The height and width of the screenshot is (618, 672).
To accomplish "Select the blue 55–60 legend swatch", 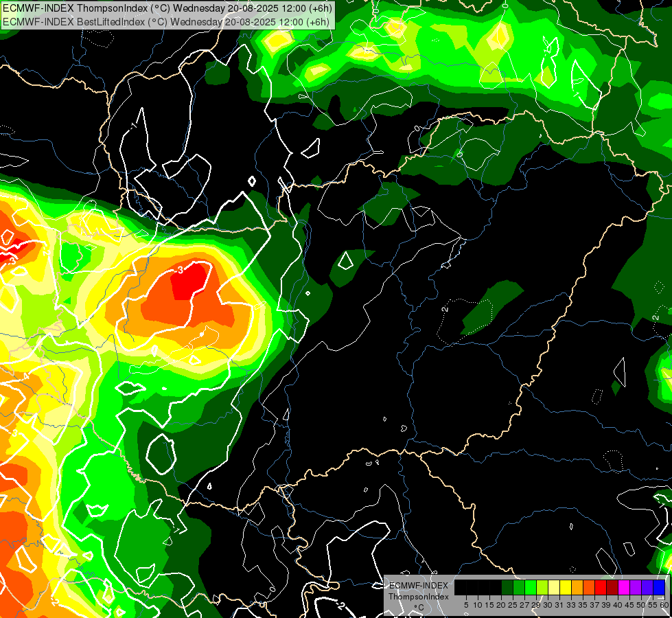I will coord(659,588).
